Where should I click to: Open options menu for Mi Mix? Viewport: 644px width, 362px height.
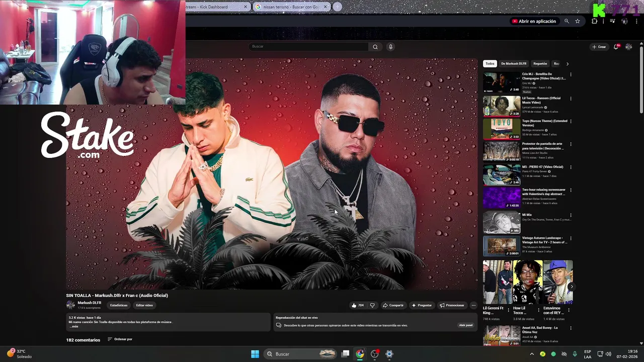pos(571,215)
